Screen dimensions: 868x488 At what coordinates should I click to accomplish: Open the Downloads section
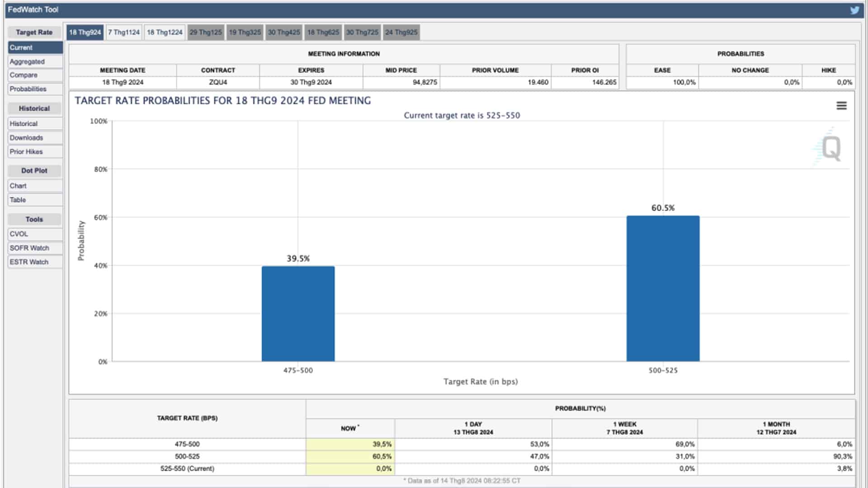click(x=35, y=138)
